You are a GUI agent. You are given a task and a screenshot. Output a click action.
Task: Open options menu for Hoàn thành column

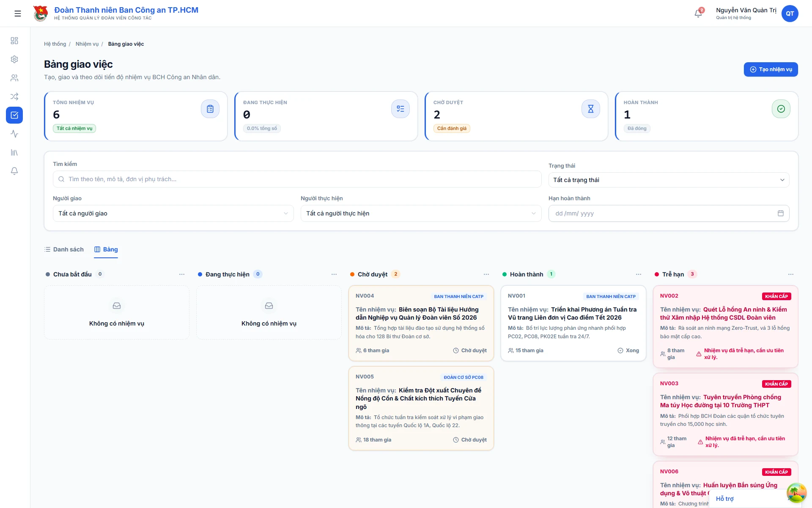[639, 274]
